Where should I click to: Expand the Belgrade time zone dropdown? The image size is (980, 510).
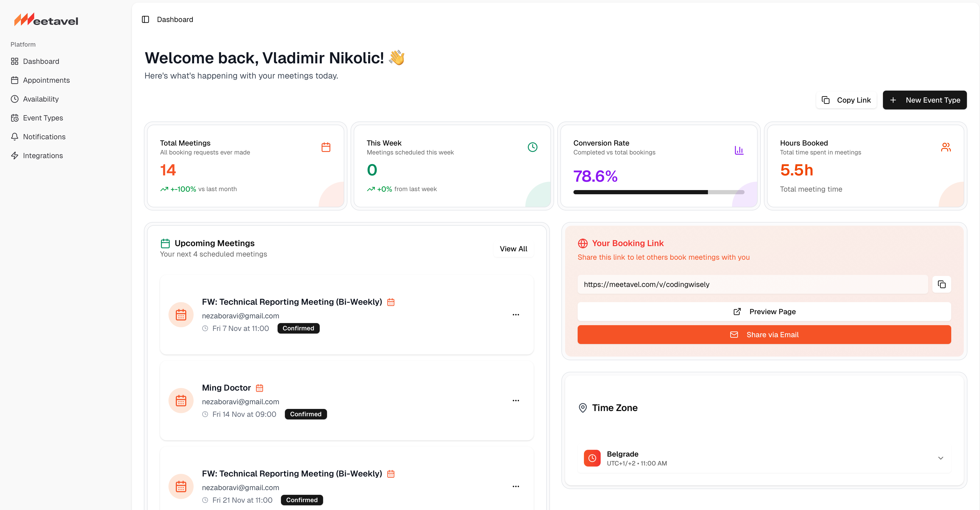coord(941,458)
